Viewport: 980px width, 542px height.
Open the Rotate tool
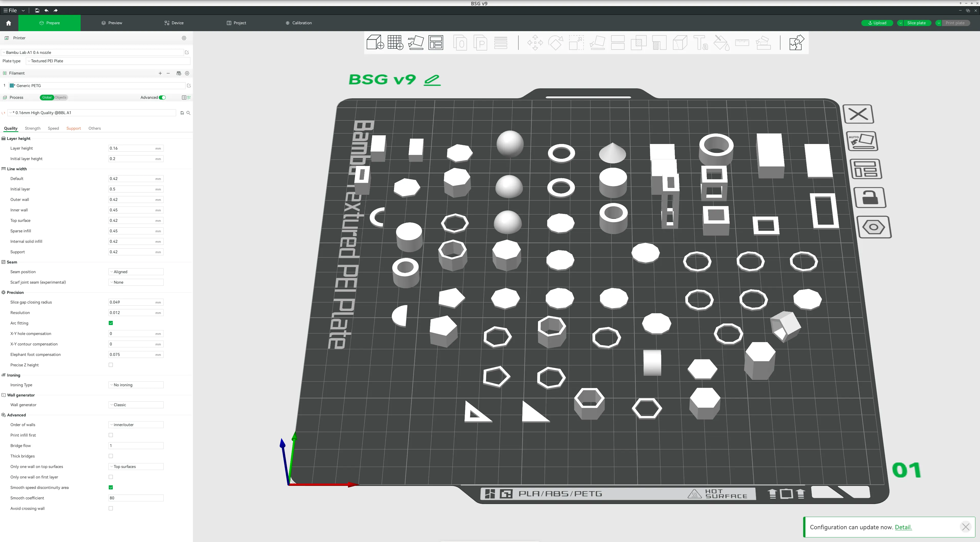point(556,43)
